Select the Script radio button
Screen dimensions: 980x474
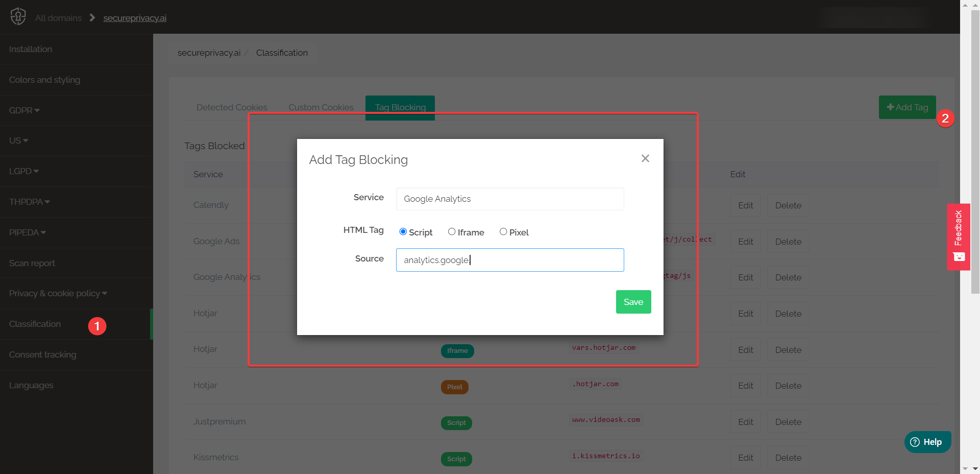tap(403, 231)
